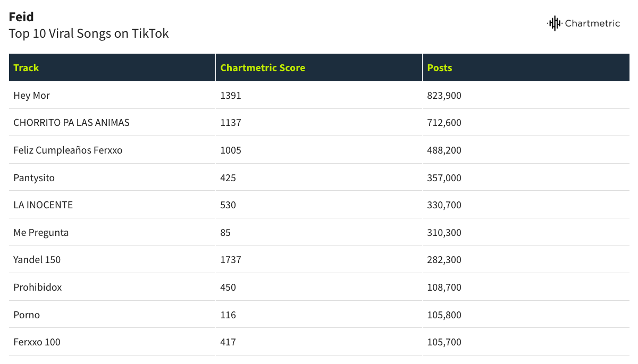Sort by Chartmetric Score column header
The height and width of the screenshot is (364, 638).
pyautogui.click(x=319, y=67)
